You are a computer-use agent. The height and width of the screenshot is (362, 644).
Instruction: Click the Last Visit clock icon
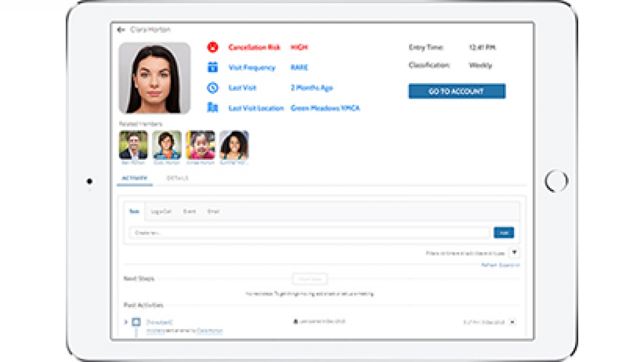(213, 88)
